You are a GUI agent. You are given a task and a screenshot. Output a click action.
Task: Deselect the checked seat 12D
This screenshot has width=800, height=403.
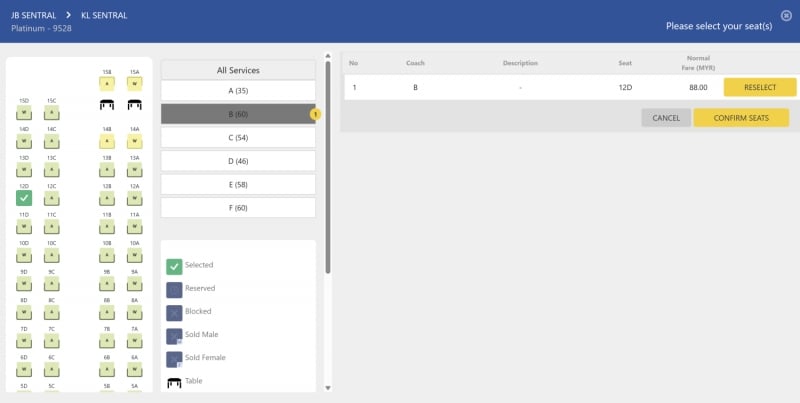pos(24,198)
